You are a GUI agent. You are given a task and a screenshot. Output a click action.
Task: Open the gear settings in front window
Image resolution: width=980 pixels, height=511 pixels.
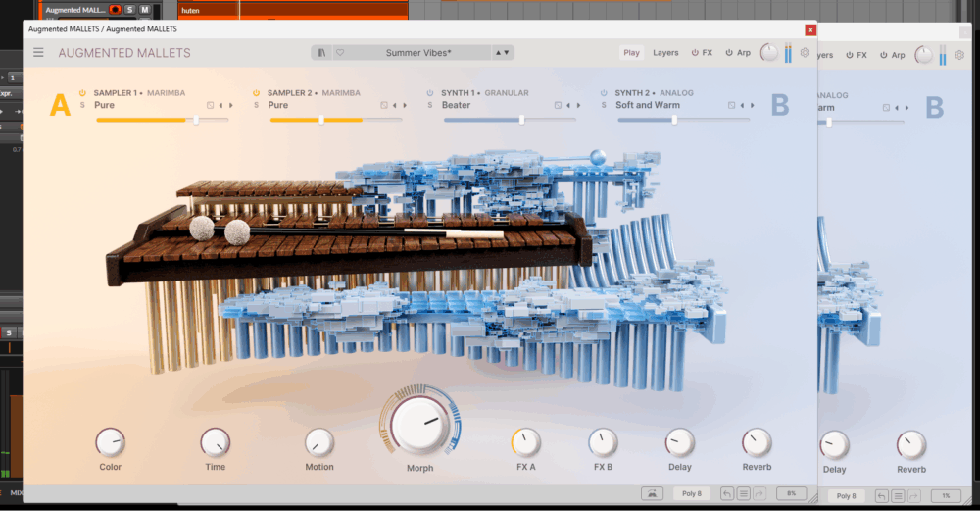pyautogui.click(x=805, y=53)
